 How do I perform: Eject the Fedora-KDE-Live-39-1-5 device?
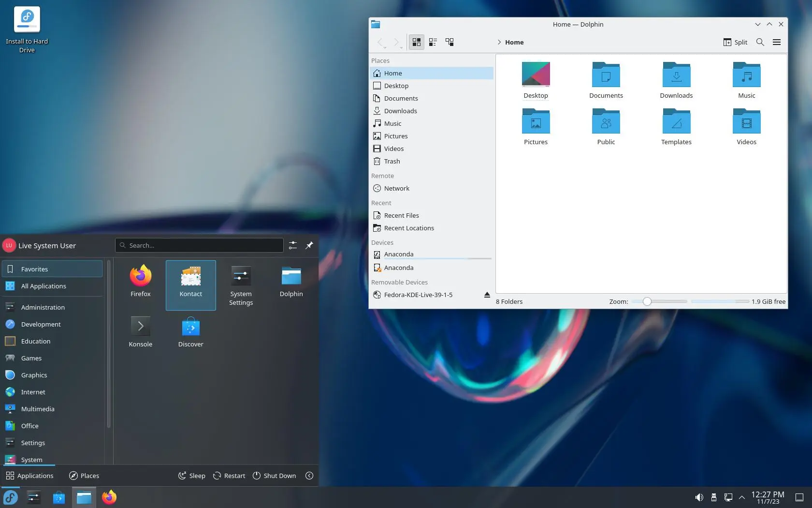(x=487, y=295)
